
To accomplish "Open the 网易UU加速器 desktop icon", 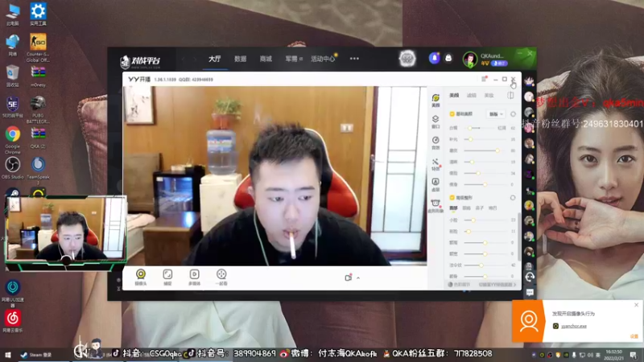I will point(13,293).
